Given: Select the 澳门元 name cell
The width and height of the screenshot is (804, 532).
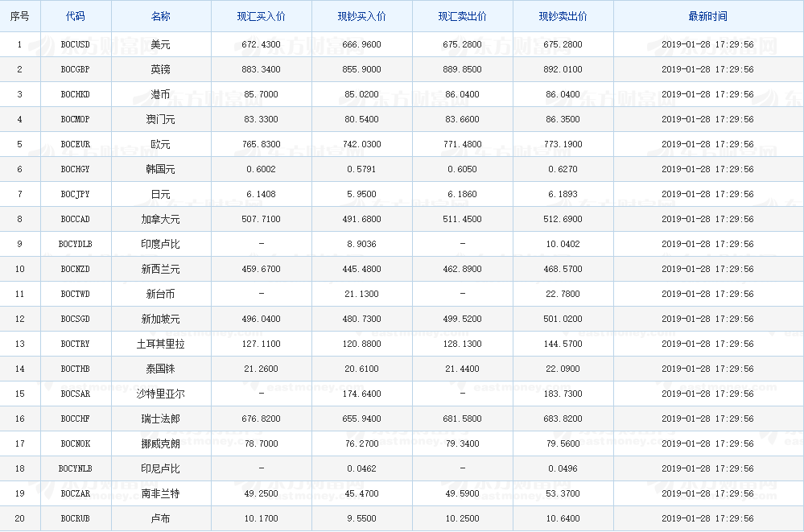Looking at the screenshot, I should (x=160, y=120).
